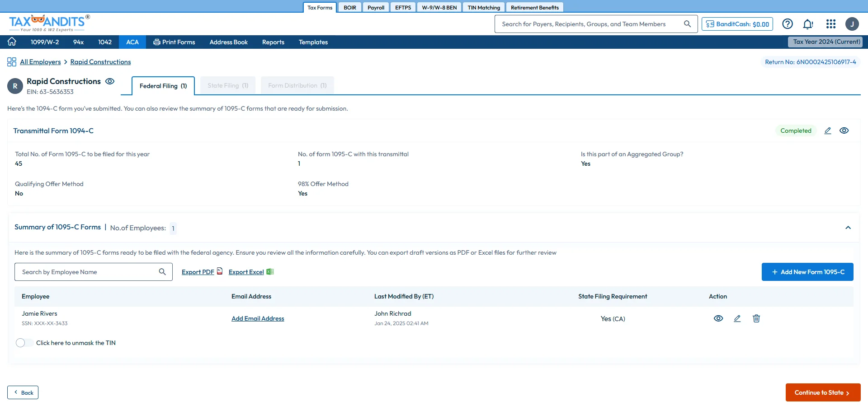
Task: Open the Help question mark icon
Action: click(x=788, y=24)
